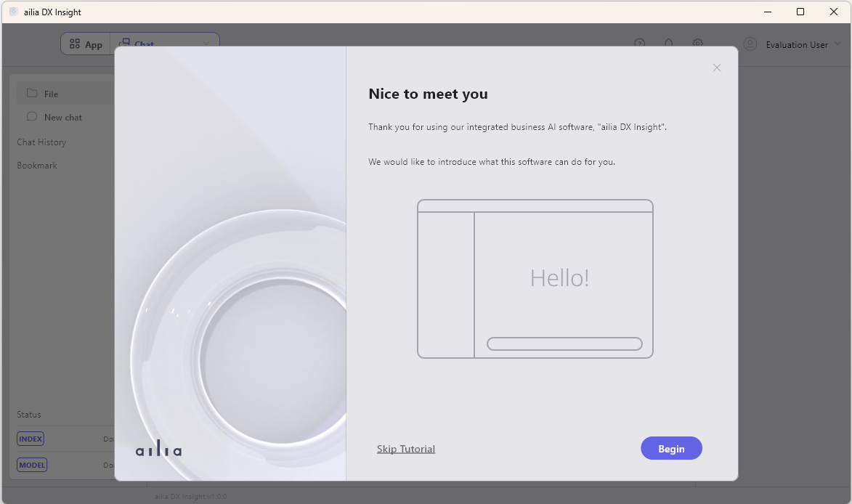Open the Bookmark section
This screenshot has height=504, width=852.
click(37, 165)
